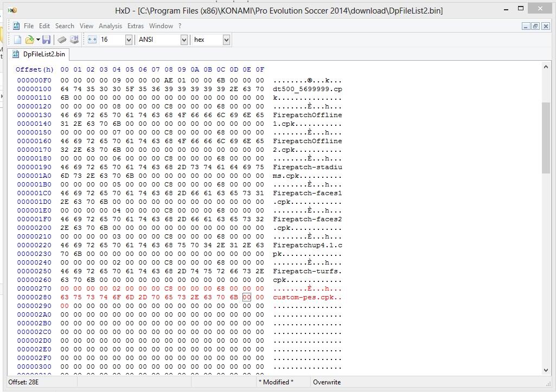
Task: Click the 0F column header
Action: click(260, 69)
